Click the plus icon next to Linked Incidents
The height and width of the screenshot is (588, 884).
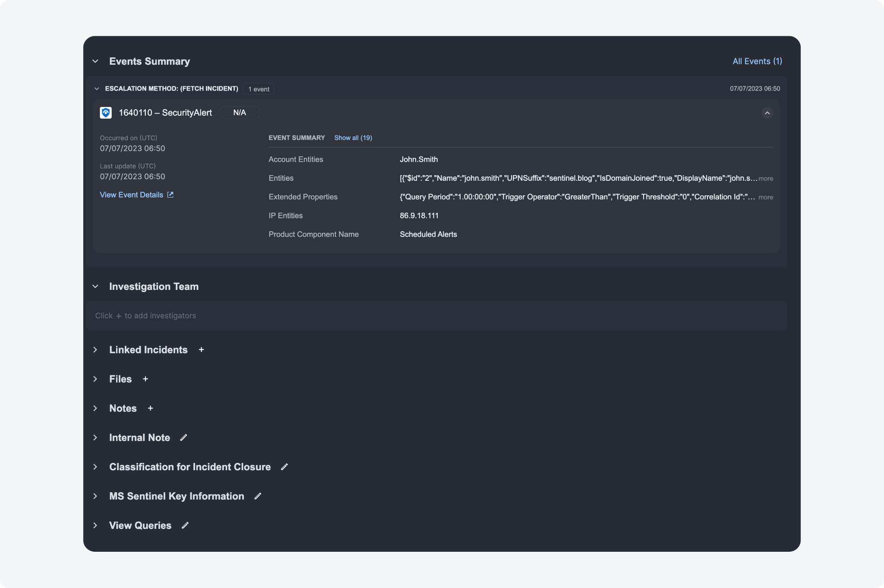pos(201,350)
